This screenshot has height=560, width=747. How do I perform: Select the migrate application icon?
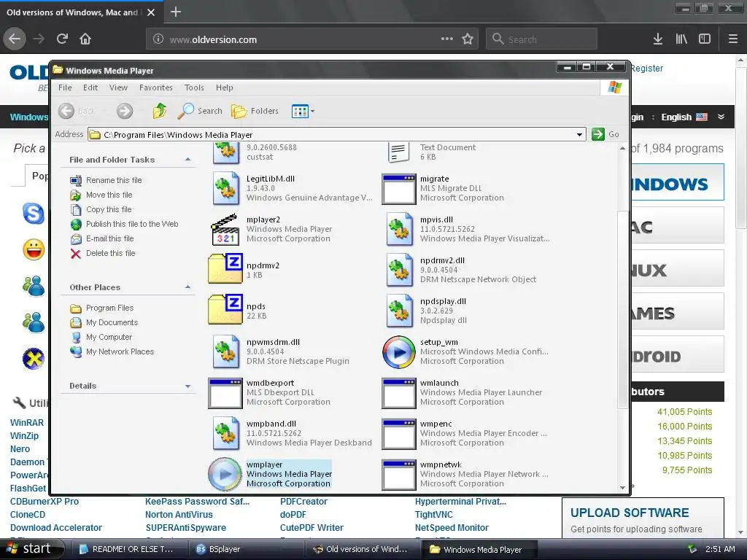(x=399, y=189)
